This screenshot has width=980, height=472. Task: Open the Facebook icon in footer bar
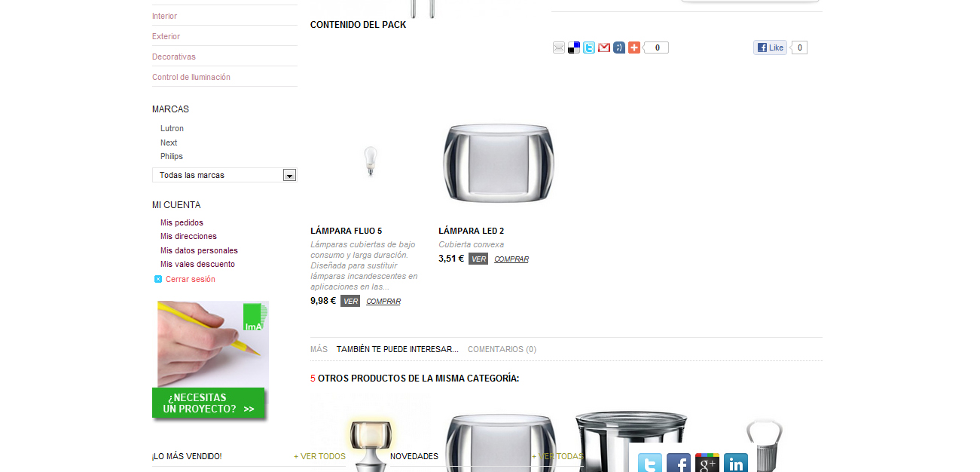[679, 463]
